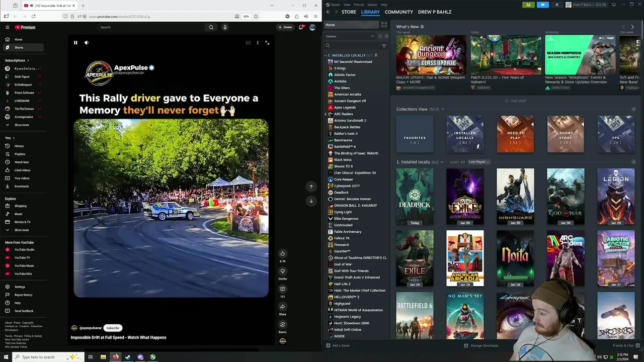
Task: Open advanced library filter options icon
Action: [x=384, y=46]
